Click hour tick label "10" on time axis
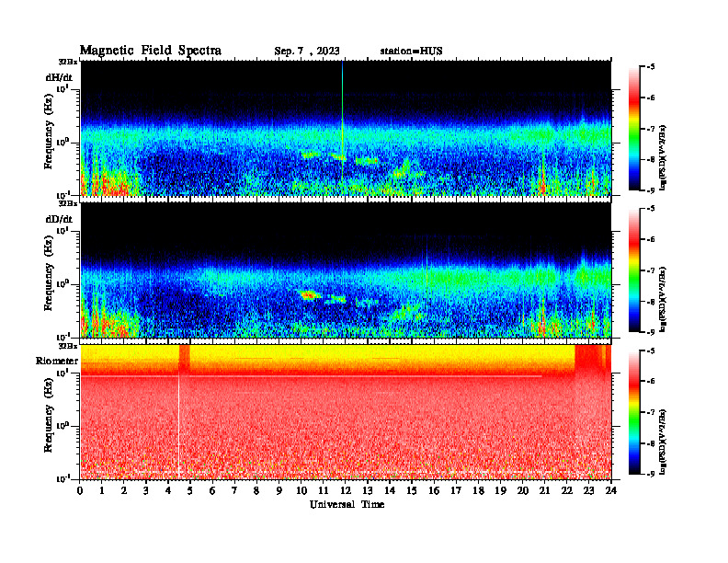 point(301,490)
